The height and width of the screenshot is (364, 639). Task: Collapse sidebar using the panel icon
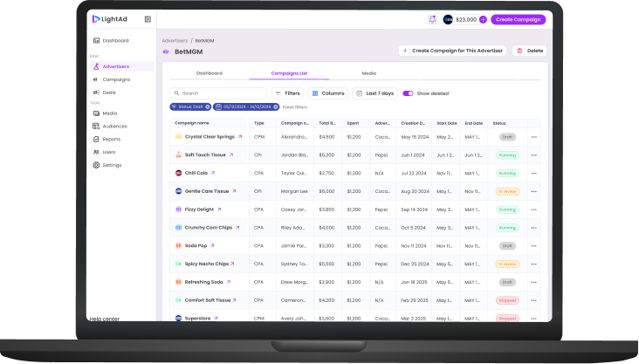tap(148, 19)
